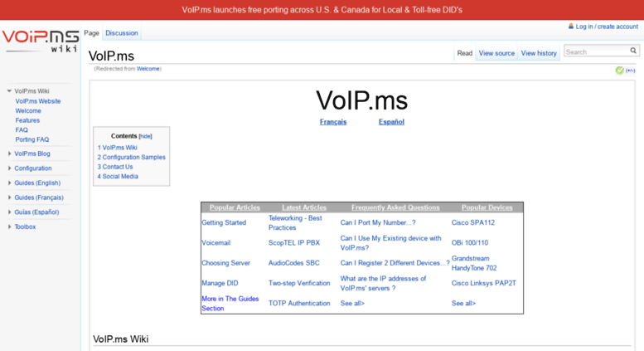The height and width of the screenshot is (351, 644).
Task: Expand the Configuration sidebar section
Action: [9, 168]
